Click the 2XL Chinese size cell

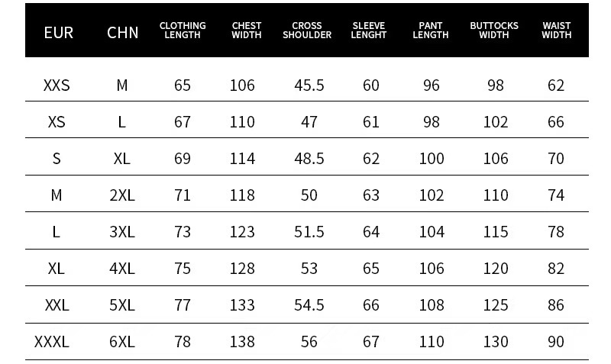pyautogui.click(x=122, y=195)
